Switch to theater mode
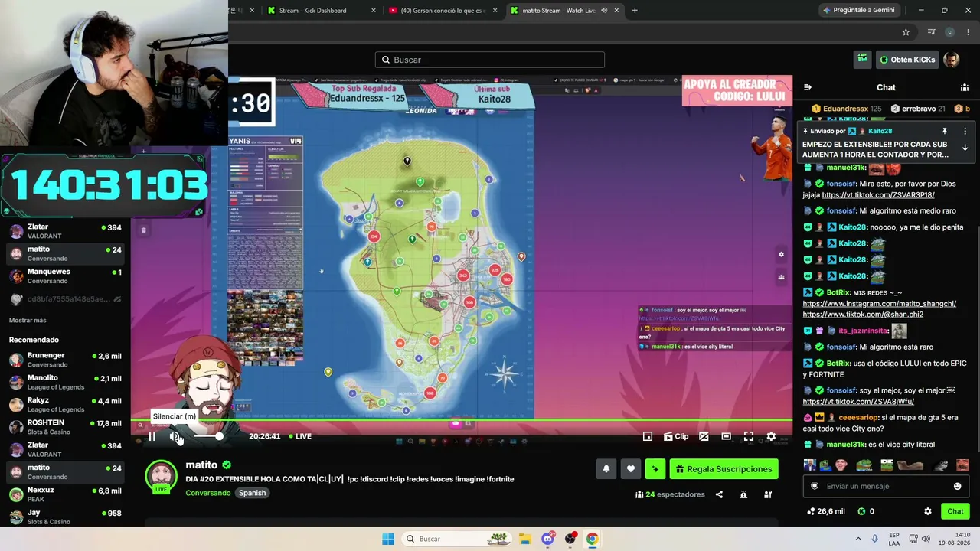Screen dimensions: 980x551 tap(726, 436)
